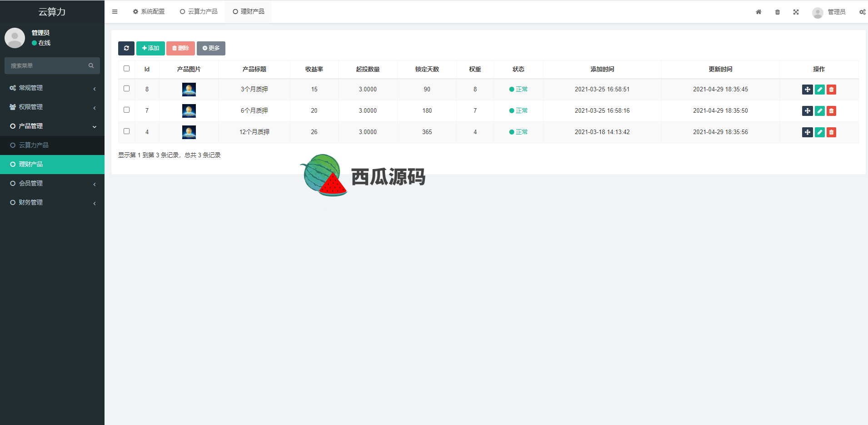Sort by the 锁定天数 column header

[427, 69]
